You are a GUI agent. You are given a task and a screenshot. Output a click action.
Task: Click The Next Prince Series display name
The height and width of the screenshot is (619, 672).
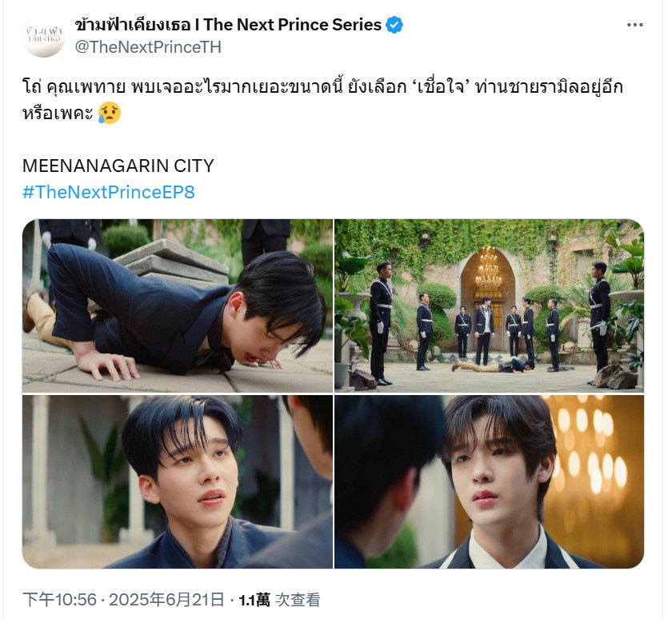[228, 25]
